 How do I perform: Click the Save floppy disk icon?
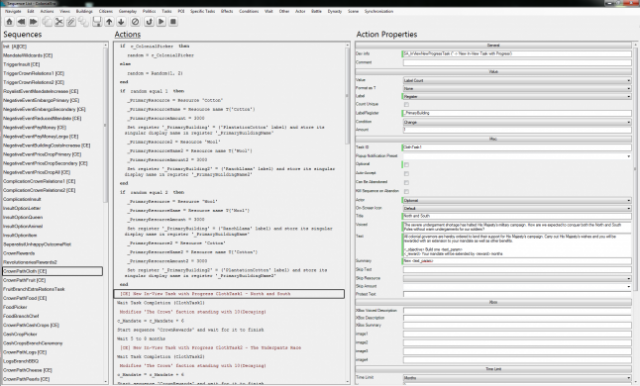[97, 22]
